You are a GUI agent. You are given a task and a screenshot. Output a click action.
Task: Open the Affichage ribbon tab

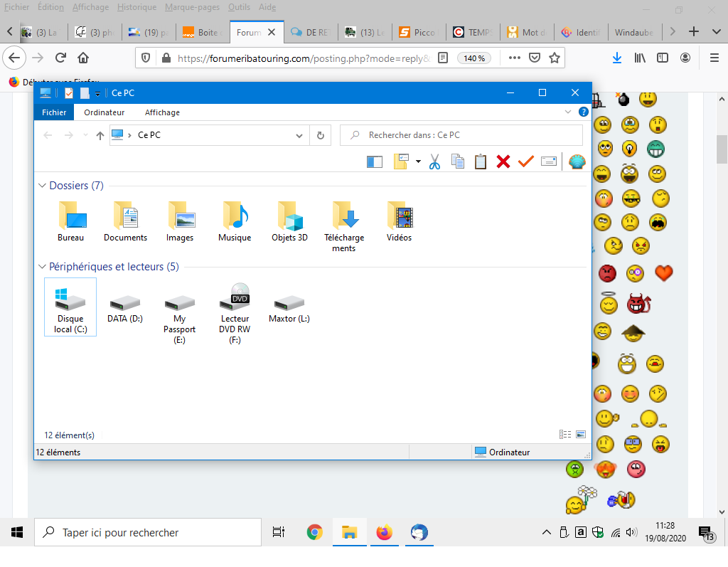162,112
